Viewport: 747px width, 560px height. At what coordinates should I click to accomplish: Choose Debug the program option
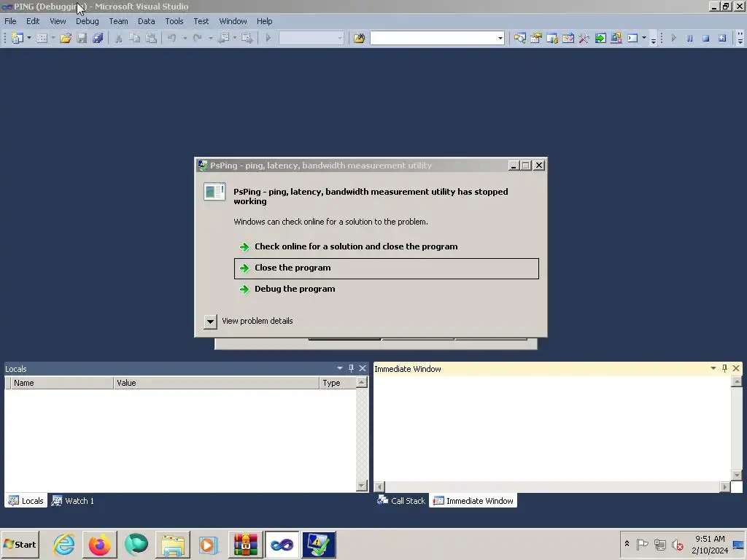coord(387,289)
